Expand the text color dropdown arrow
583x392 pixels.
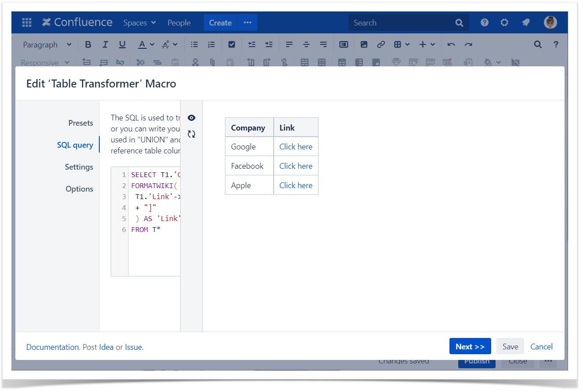152,44
